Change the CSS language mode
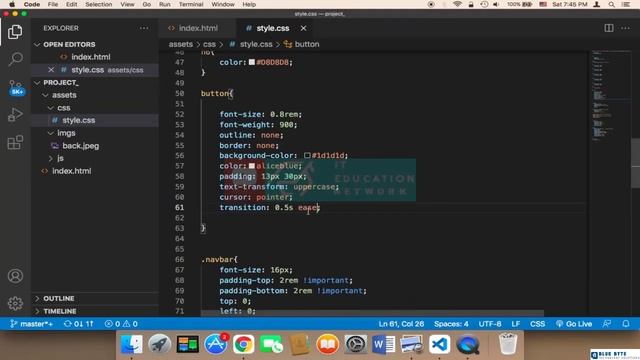The width and height of the screenshot is (640, 360). (538, 324)
